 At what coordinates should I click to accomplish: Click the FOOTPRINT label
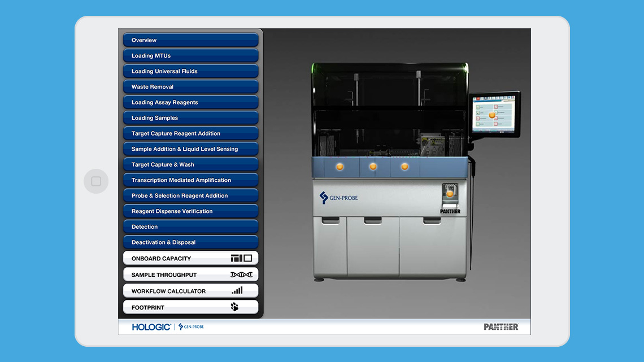click(x=148, y=307)
